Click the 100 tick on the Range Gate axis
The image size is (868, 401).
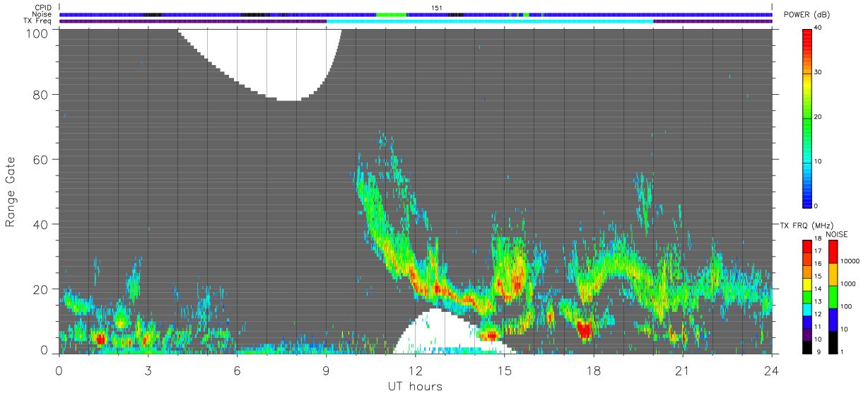point(37,33)
